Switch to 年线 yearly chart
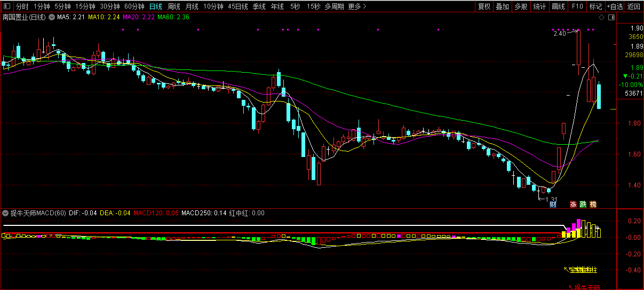 [x=277, y=6]
